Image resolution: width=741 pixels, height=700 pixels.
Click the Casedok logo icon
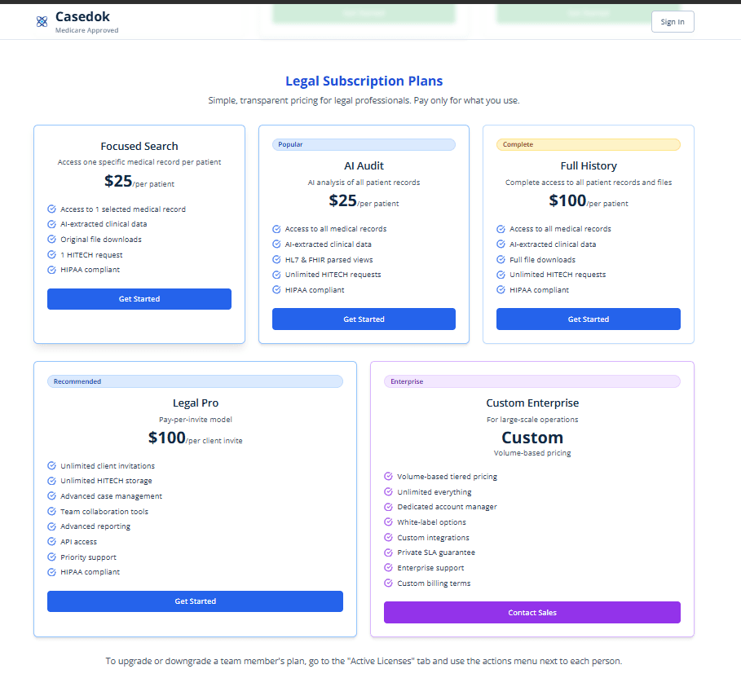tap(42, 21)
